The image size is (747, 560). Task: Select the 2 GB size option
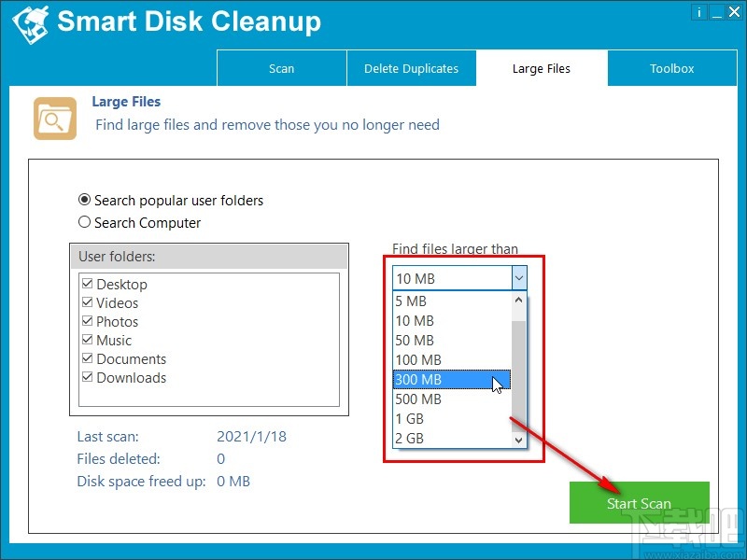click(x=452, y=438)
